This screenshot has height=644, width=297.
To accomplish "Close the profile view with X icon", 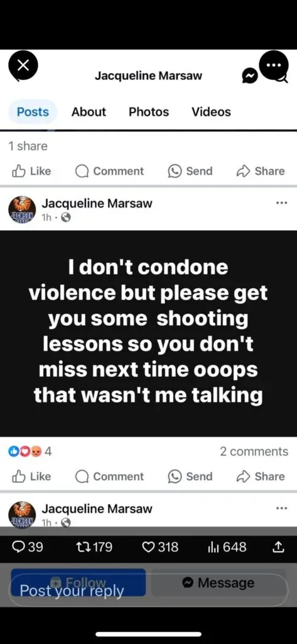I will pos(23,66).
